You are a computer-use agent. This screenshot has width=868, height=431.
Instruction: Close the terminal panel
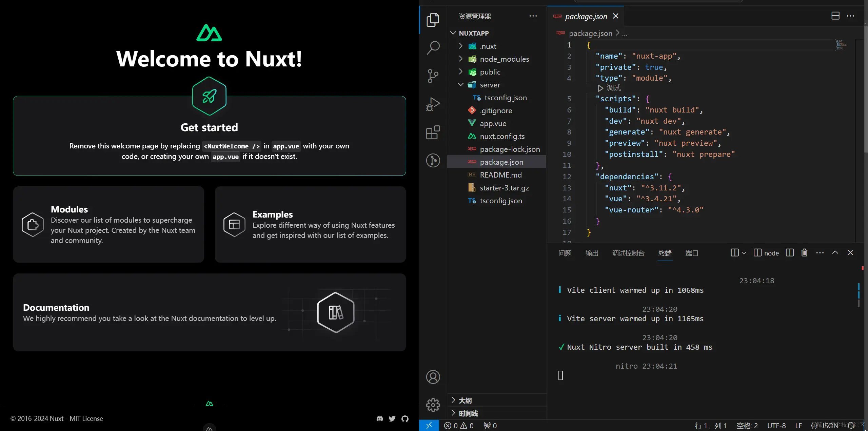(850, 253)
